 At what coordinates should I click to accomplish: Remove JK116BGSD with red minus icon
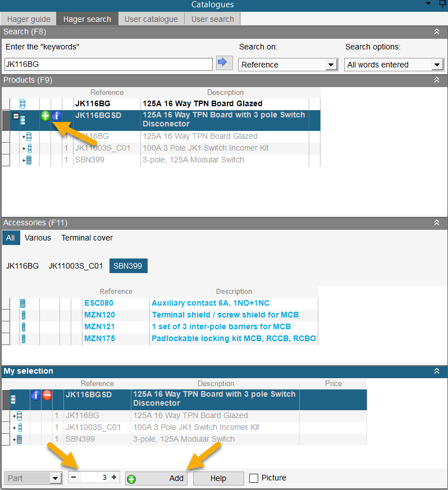click(47, 395)
